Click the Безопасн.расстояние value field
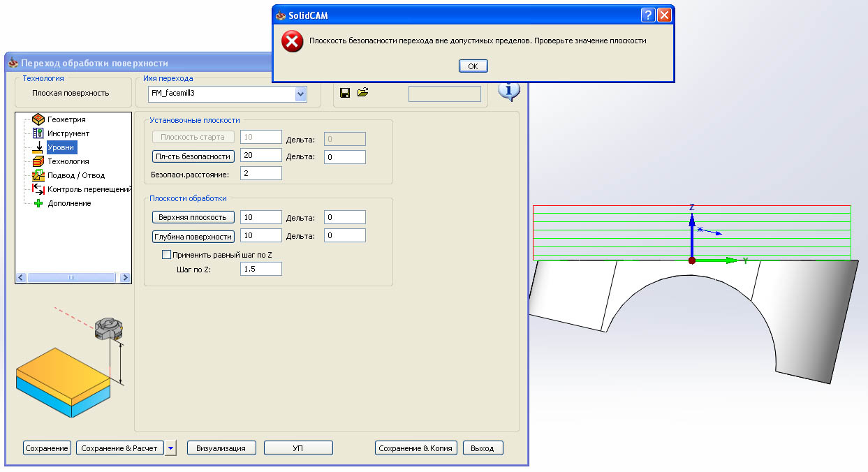The width and height of the screenshot is (868, 472). point(261,172)
